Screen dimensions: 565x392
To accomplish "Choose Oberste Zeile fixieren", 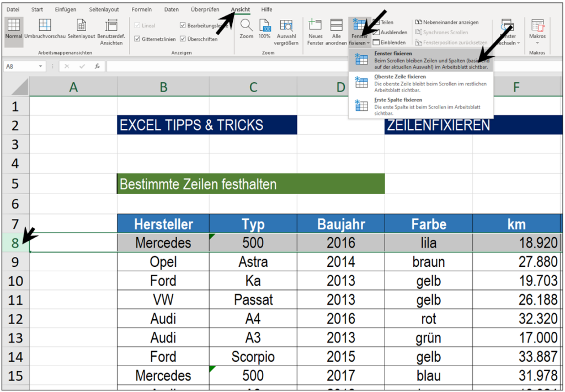I will [x=420, y=83].
